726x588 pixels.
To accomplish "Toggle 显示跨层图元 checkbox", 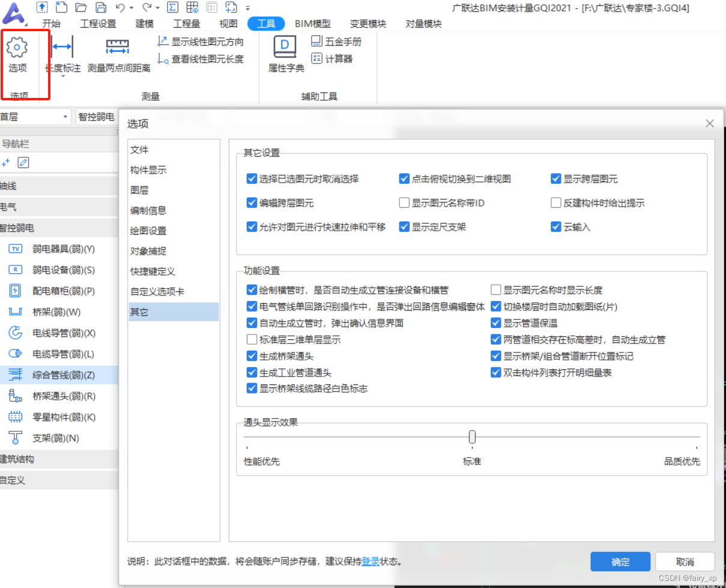I will point(556,179).
